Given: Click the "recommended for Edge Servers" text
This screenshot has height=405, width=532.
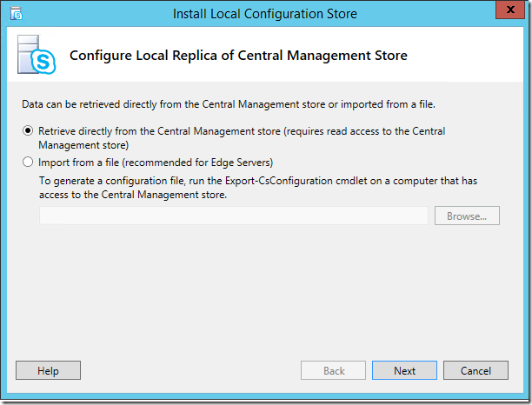Looking at the screenshot, I should click(x=214, y=163).
